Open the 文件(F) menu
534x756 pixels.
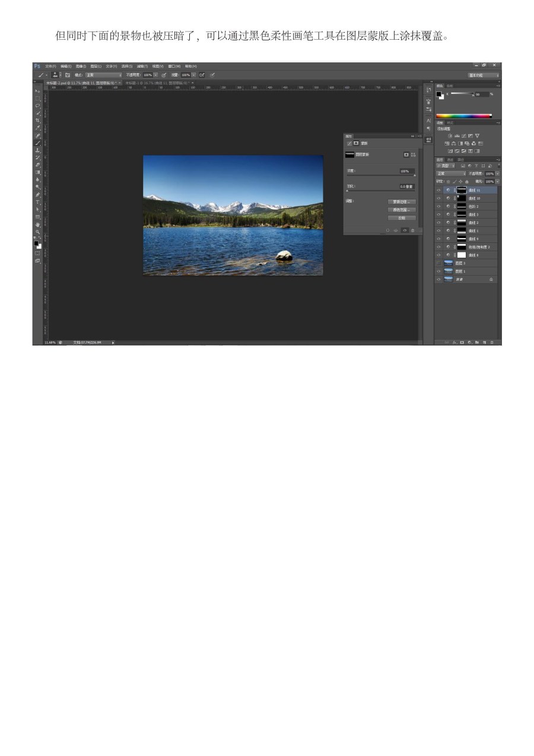[x=50, y=67]
